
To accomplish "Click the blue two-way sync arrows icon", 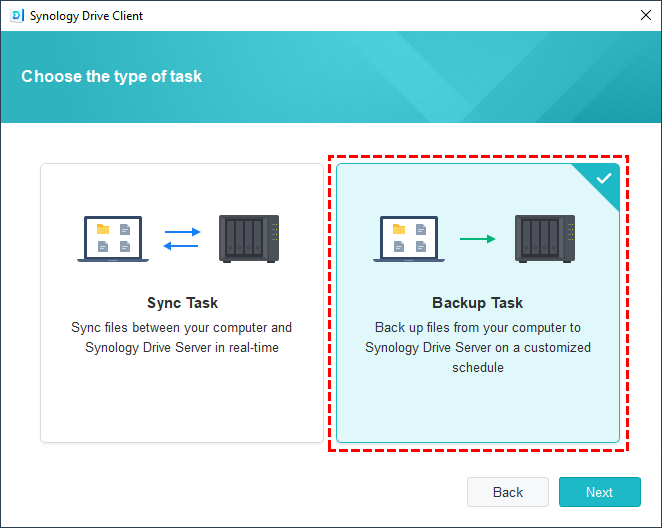I will (182, 239).
